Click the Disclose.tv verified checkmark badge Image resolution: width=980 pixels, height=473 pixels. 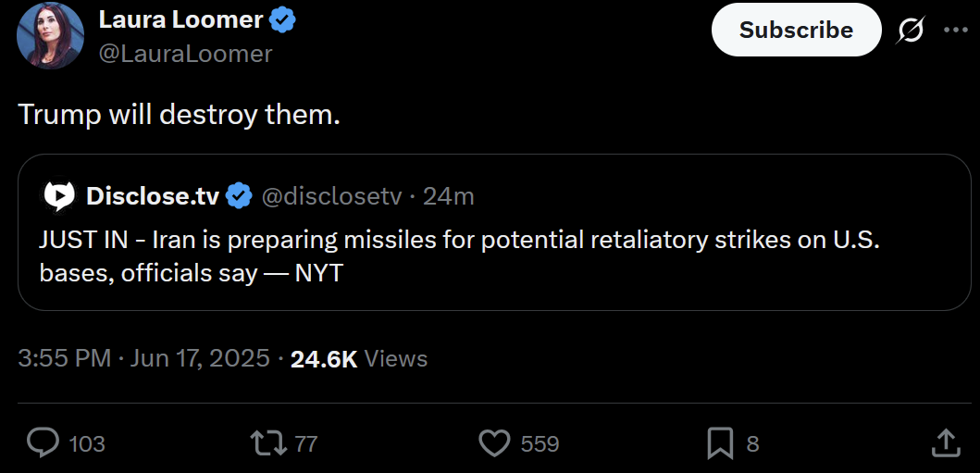pyautogui.click(x=238, y=197)
